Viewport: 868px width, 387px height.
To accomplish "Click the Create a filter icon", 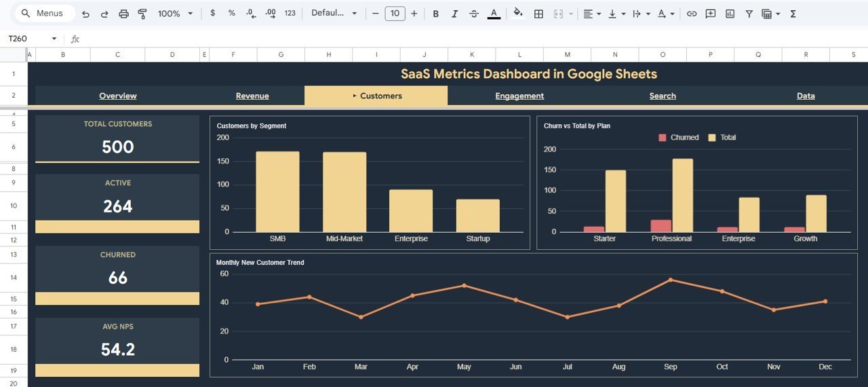I will [749, 14].
